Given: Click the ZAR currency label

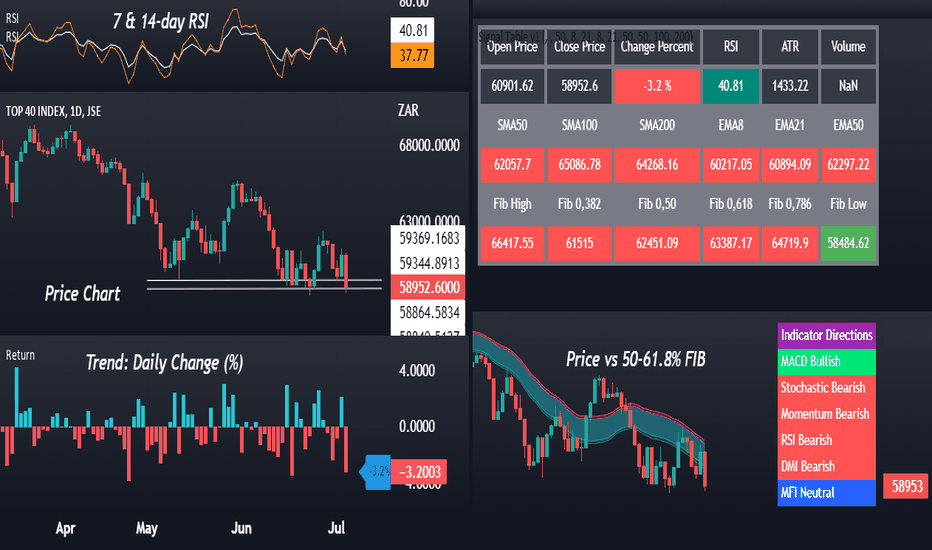Looking at the screenshot, I should [408, 111].
